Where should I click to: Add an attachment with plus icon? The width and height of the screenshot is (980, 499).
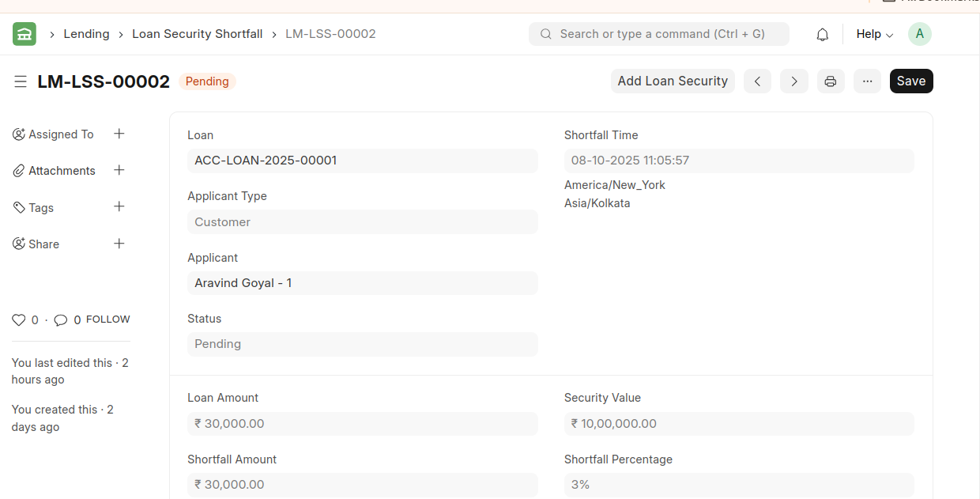[x=119, y=170]
